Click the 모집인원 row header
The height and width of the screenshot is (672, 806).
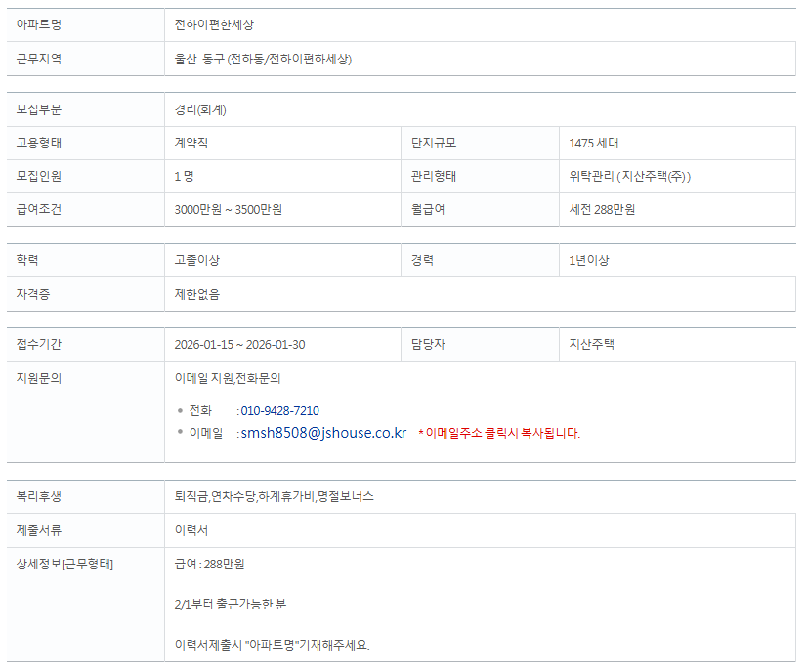38,176
